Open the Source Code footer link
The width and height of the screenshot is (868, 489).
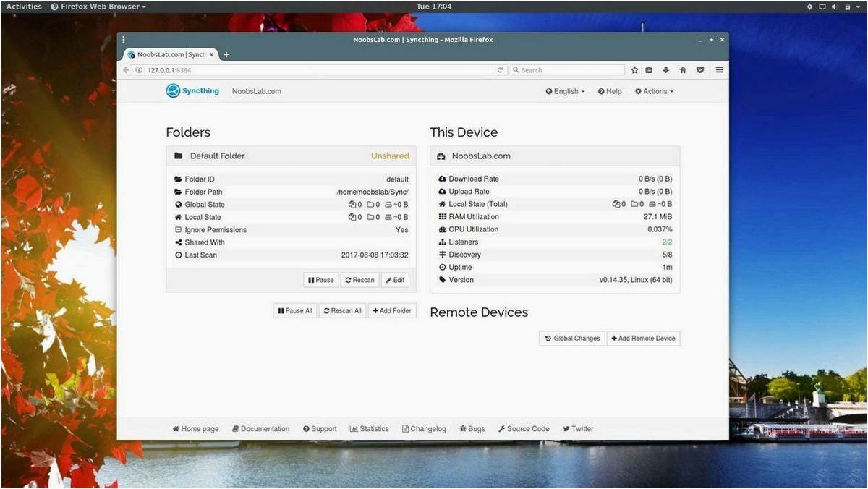(524, 429)
